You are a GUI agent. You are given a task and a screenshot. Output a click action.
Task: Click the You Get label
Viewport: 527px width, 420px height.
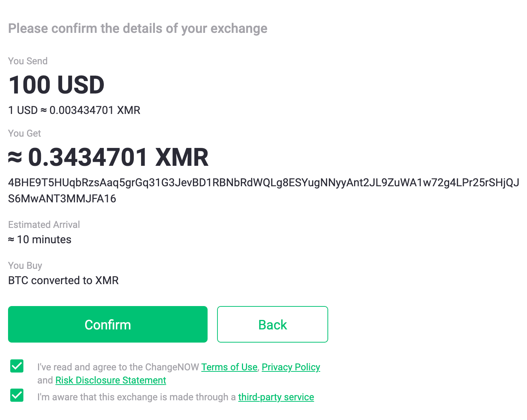pos(24,133)
